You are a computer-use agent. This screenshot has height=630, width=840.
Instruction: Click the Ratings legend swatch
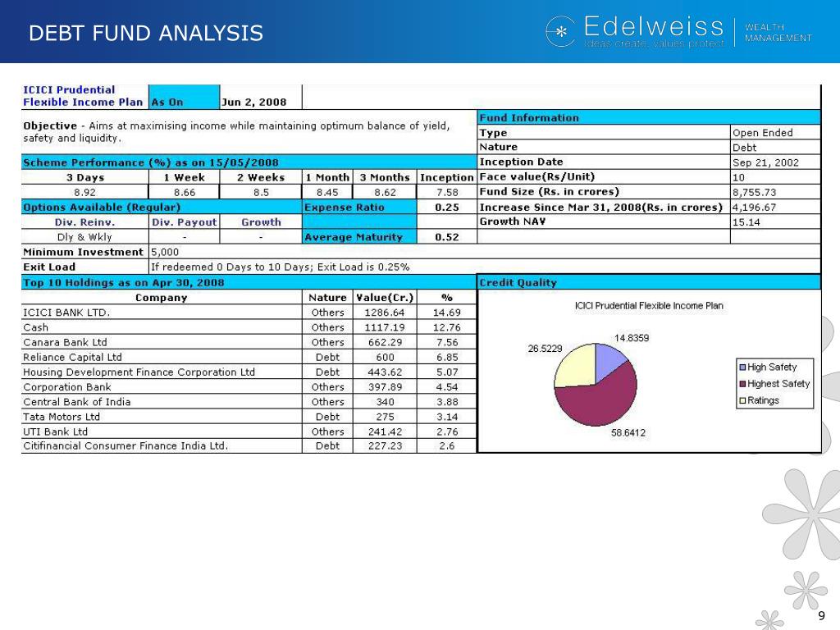[742, 400]
